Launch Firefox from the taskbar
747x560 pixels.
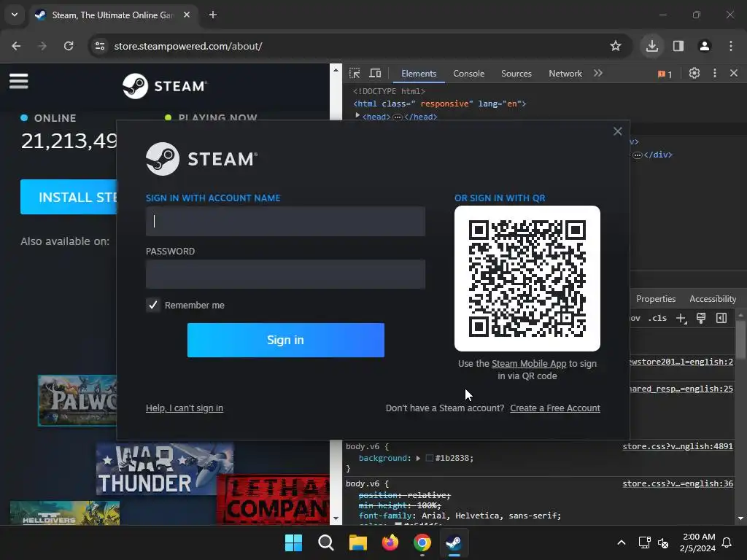pos(390,542)
